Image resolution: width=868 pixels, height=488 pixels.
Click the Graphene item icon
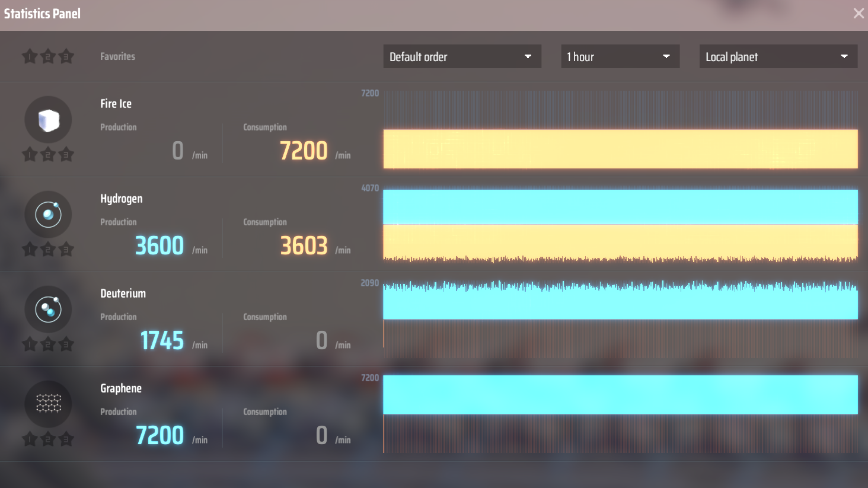(48, 404)
